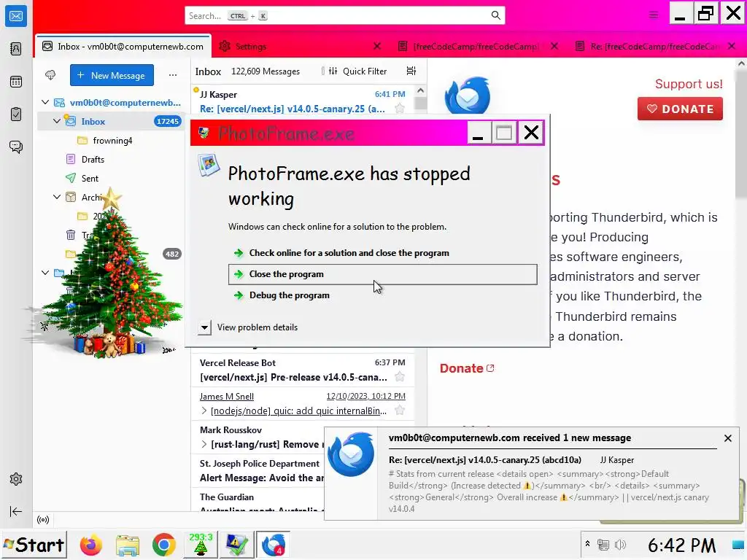Switch to the Settings tab
This screenshot has height=560, width=747.
[x=251, y=46]
